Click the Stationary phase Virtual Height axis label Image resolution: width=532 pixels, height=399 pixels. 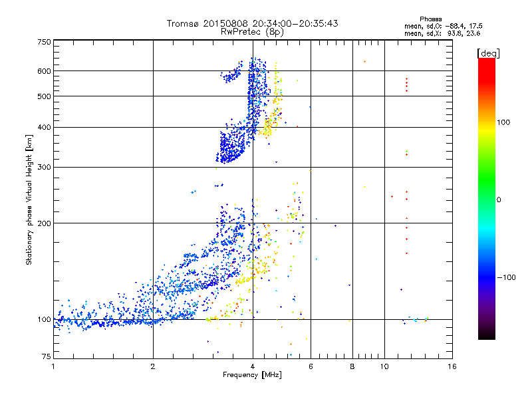point(29,200)
